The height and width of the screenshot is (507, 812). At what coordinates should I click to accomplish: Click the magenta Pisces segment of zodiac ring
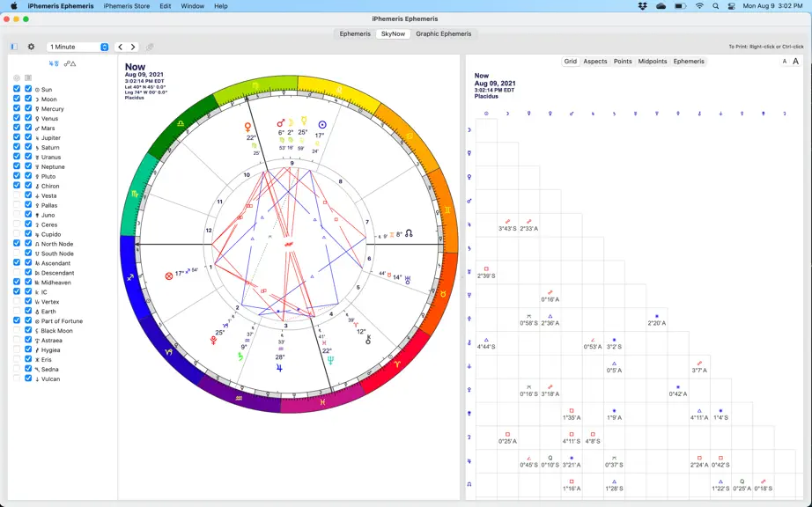tap(322, 400)
